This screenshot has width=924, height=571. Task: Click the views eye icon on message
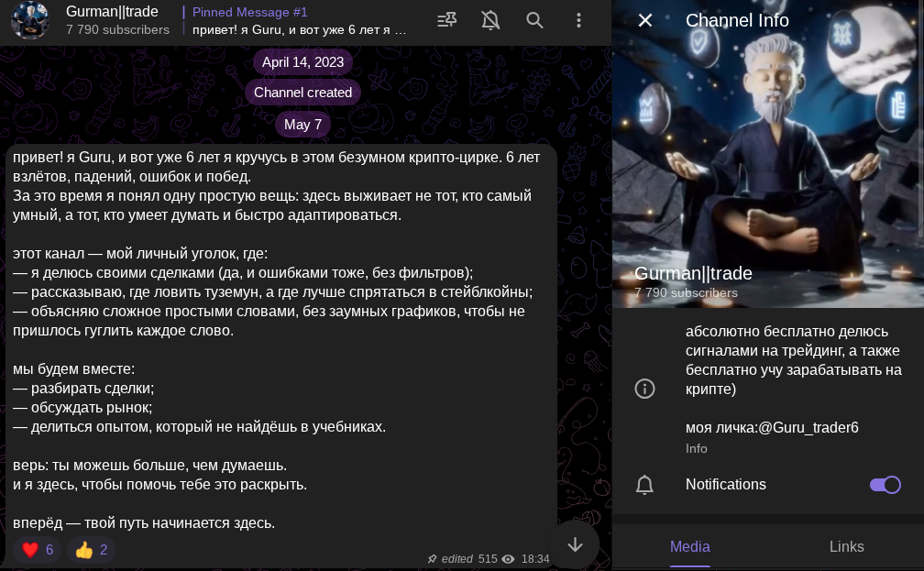[508, 558]
